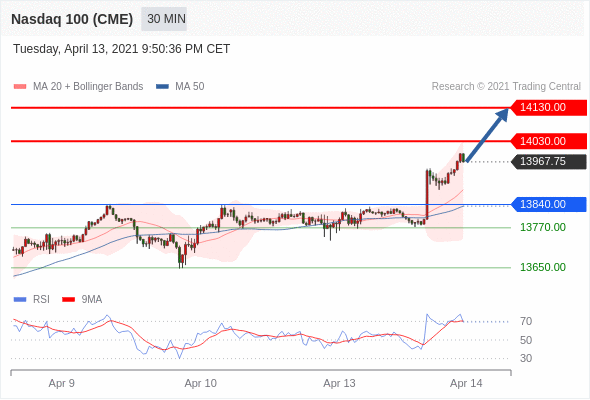Image resolution: width=590 pixels, height=400 pixels.
Task: Click the 30 MIN timeframe badge
Action: [x=164, y=19]
